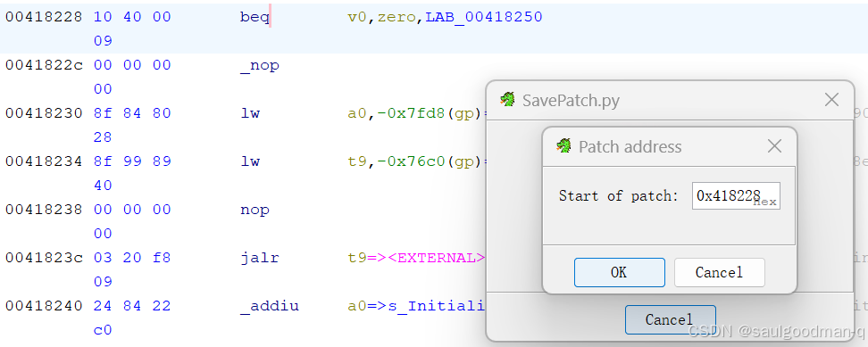Image resolution: width=868 pixels, height=347 pixels.
Task: Click the lw mnemonic at 00418230
Action: pos(250,113)
